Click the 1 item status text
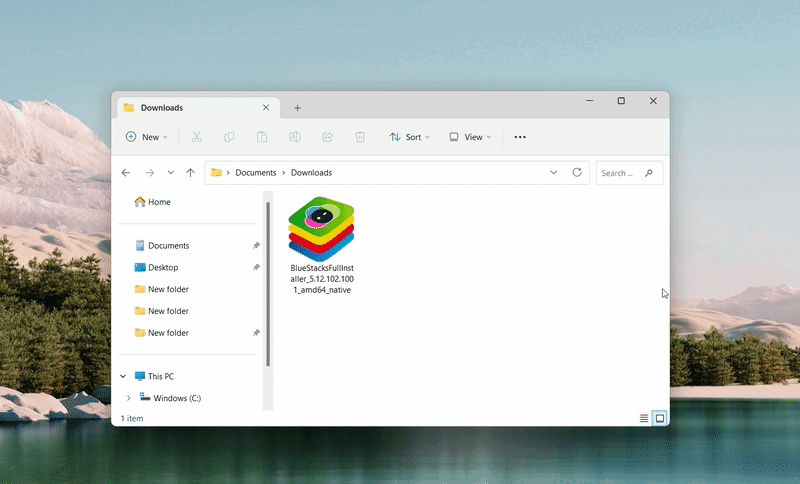 (132, 418)
